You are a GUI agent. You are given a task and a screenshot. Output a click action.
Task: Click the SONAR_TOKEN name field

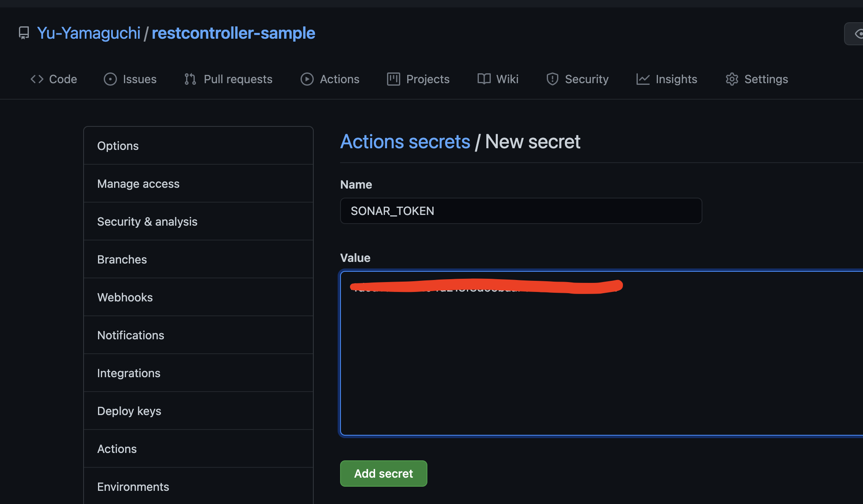coord(520,210)
